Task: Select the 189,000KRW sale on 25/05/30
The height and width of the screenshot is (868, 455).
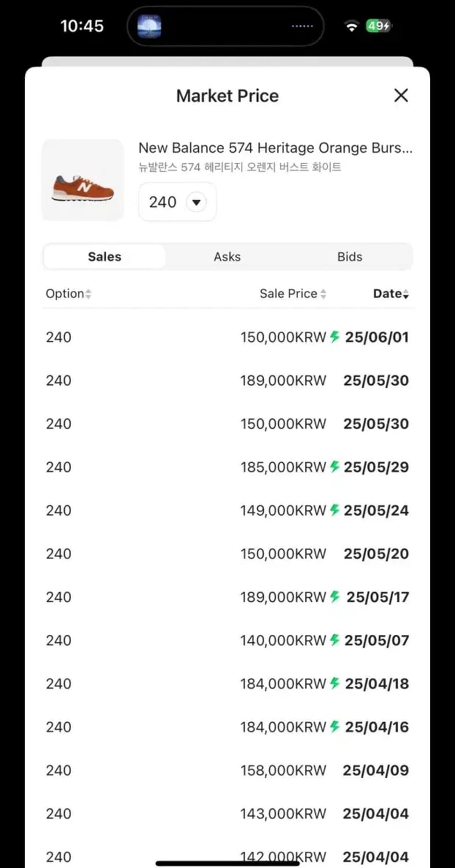Action: (x=283, y=381)
